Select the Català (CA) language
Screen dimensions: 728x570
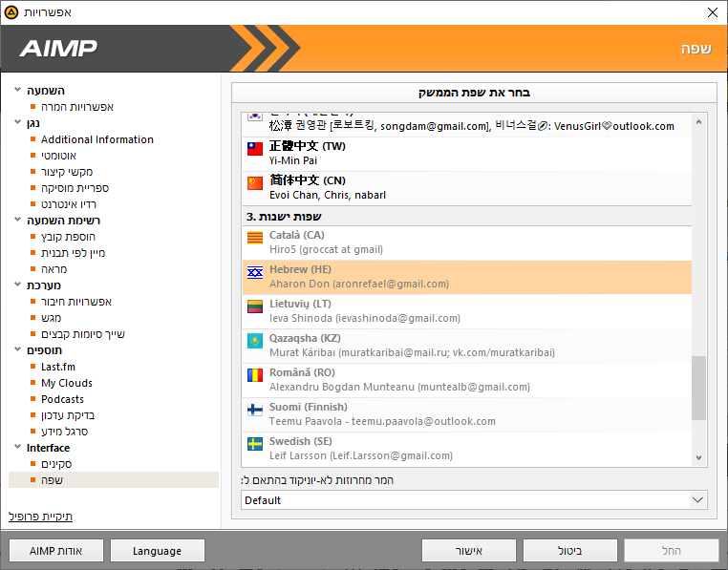point(467,243)
